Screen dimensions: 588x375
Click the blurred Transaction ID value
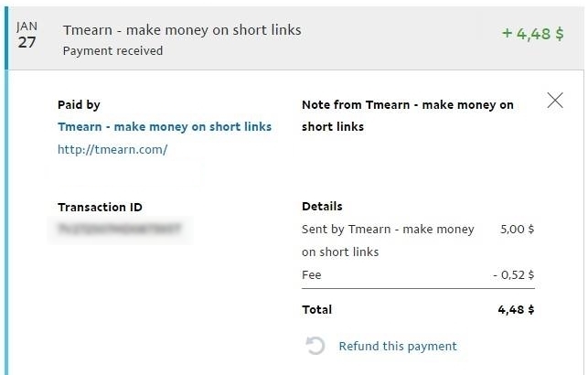(120, 229)
